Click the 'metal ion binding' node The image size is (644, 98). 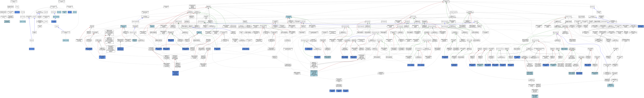pyautogui.click(x=23, y=22)
